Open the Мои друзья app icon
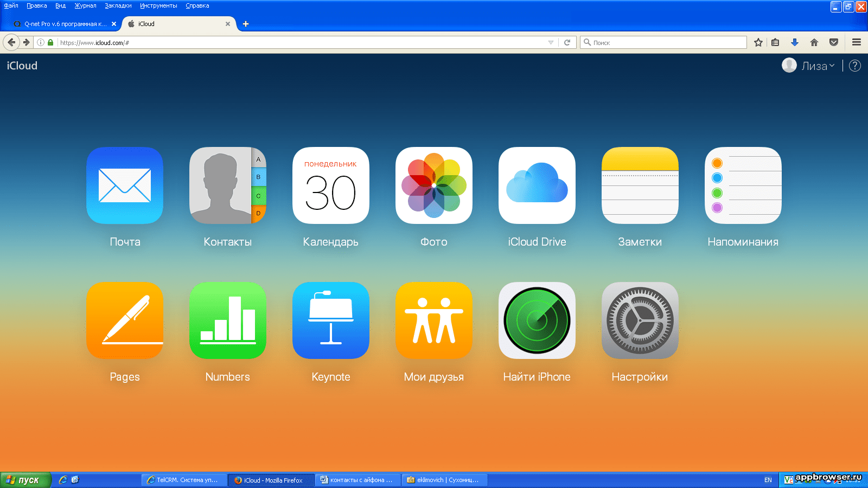 (x=434, y=320)
